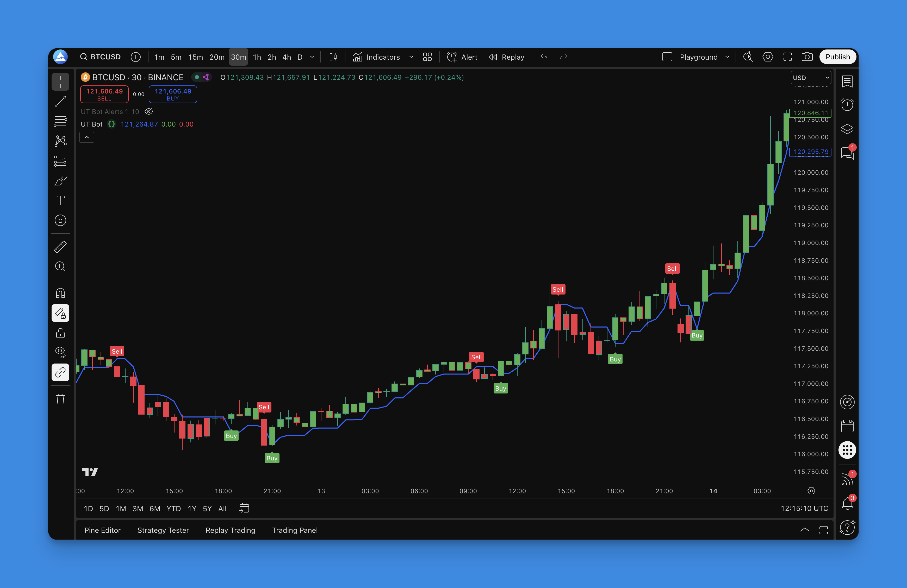The height and width of the screenshot is (588, 907).
Task: Click the red SELL price button
Action: coord(104,94)
